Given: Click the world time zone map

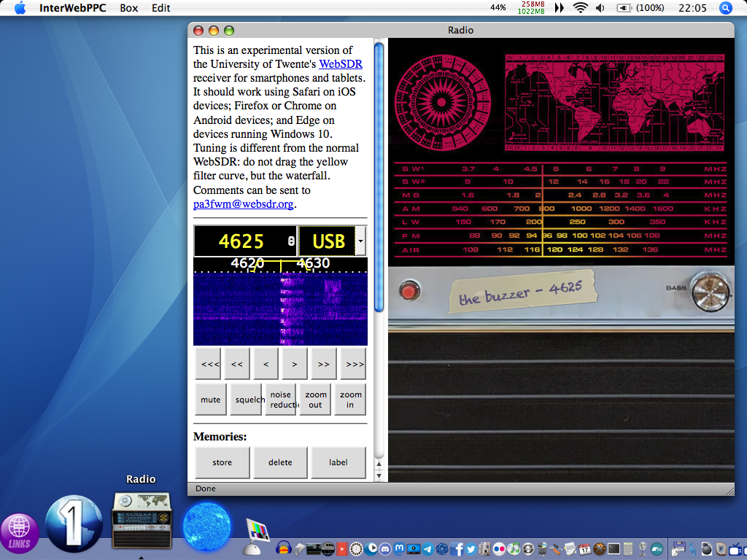Looking at the screenshot, I should click(614, 102).
